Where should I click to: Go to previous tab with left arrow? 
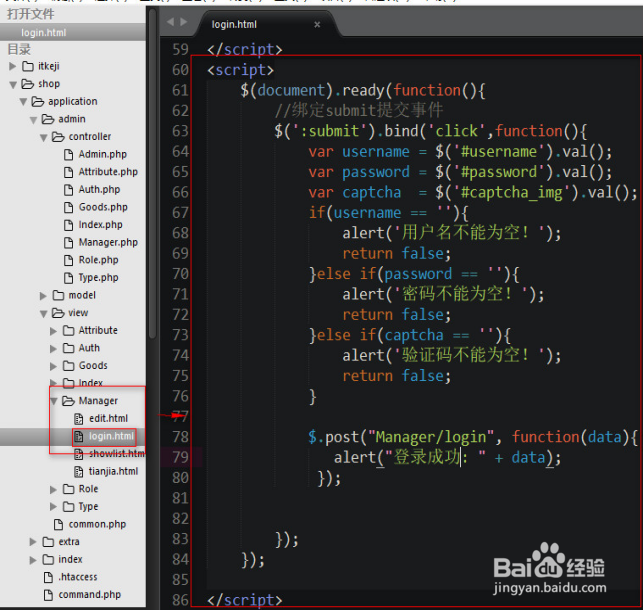pyautogui.click(x=171, y=22)
